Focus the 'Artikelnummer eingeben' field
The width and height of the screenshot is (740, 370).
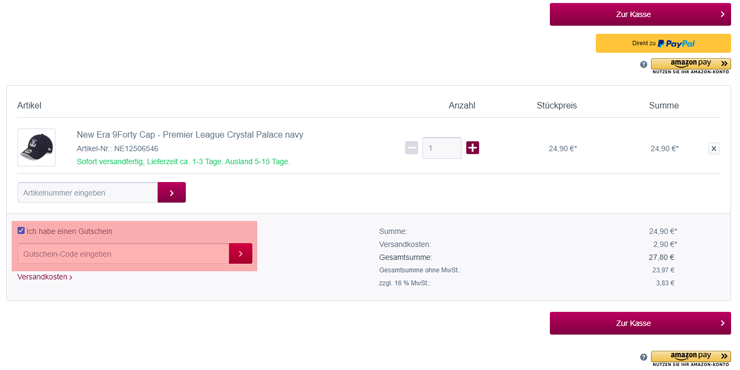[x=87, y=193]
